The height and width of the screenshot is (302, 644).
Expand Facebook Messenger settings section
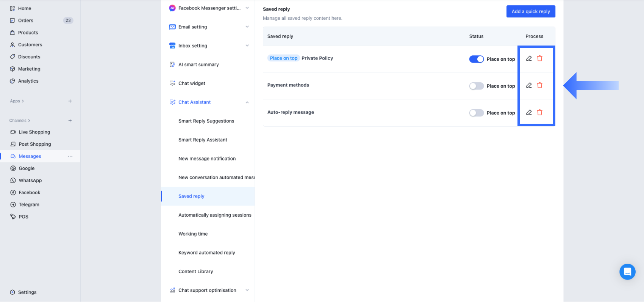pos(247,8)
